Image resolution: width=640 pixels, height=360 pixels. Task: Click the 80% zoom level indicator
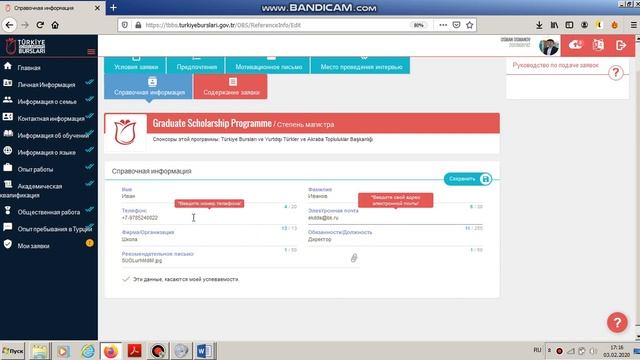418,25
